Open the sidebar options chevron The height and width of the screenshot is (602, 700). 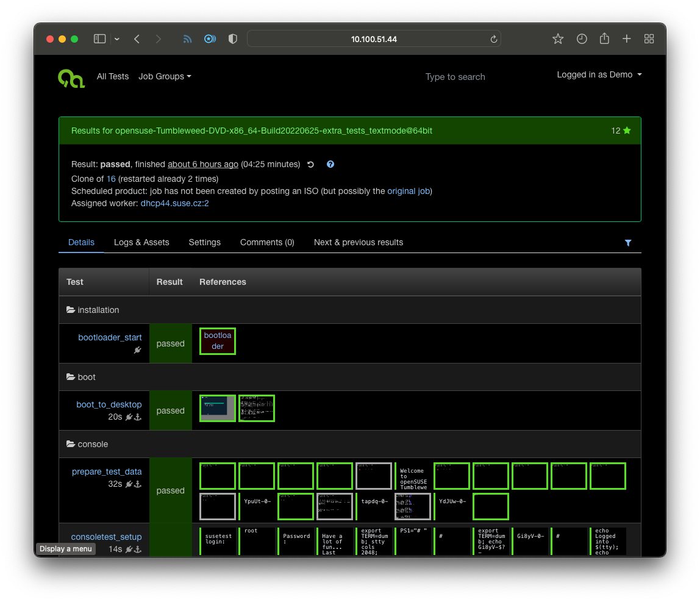[117, 39]
